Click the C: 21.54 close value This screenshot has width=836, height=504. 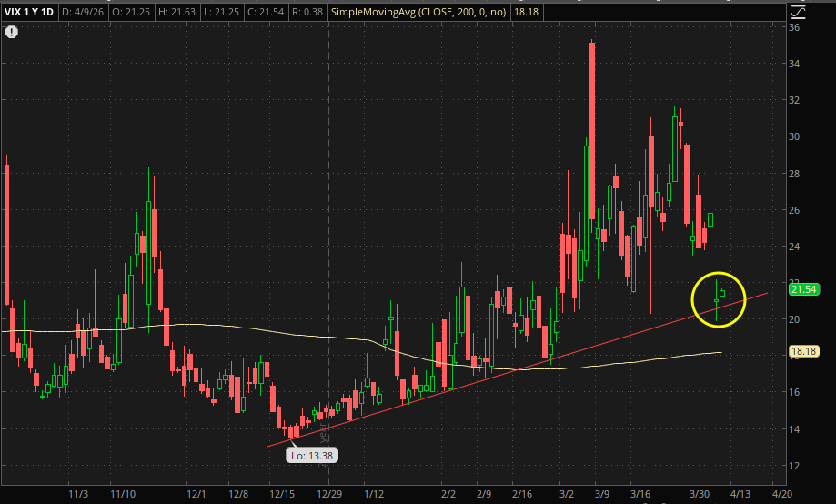pyautogui.click(x=266, y=12)
